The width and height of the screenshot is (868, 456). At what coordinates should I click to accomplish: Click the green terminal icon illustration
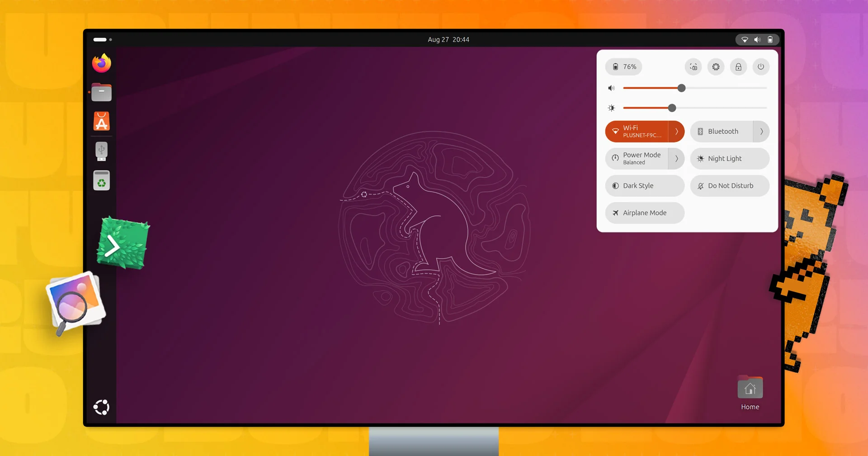pyautogui.click(x=123, y=243)
